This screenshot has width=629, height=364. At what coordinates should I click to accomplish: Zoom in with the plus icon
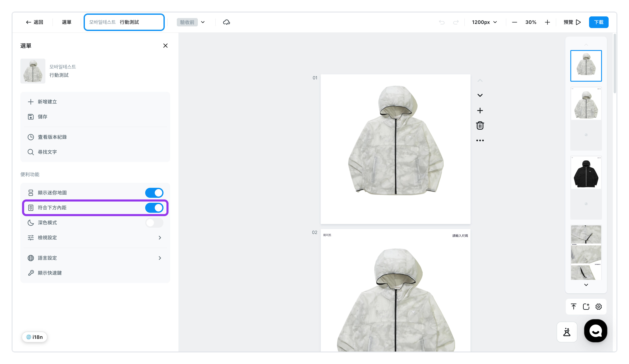[547, 22]
